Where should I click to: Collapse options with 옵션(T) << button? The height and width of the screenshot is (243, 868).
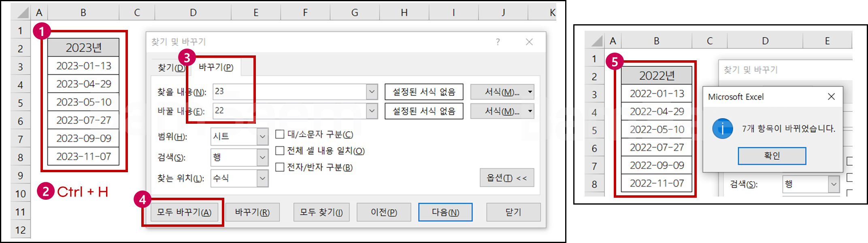(x=507, y=178)
